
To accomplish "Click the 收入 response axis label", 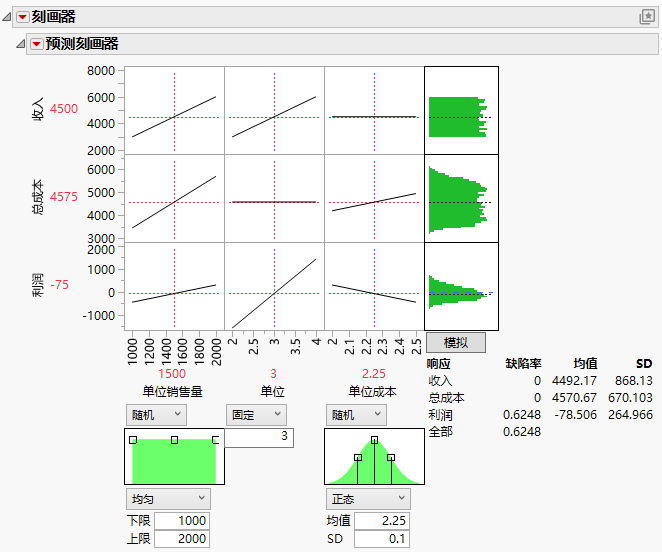I will pyautogui.click(x=38, y=109).
